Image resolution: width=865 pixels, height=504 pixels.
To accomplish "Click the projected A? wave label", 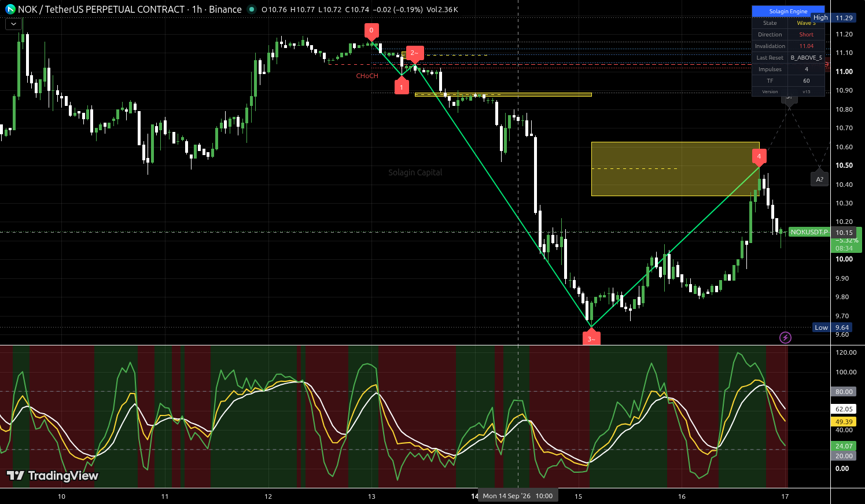I will pos(819,178).
